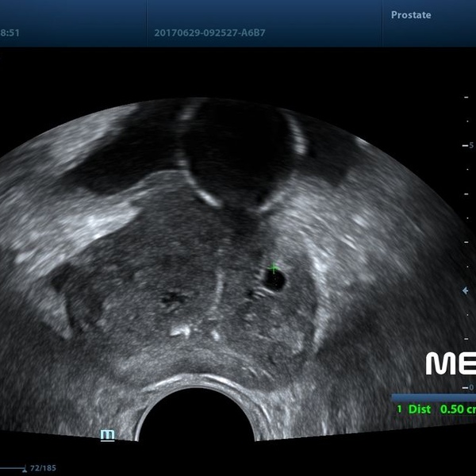This screenshot has width=476, height=476.
Task: Click the 5 cm depth scale marker
Action: 468,145
